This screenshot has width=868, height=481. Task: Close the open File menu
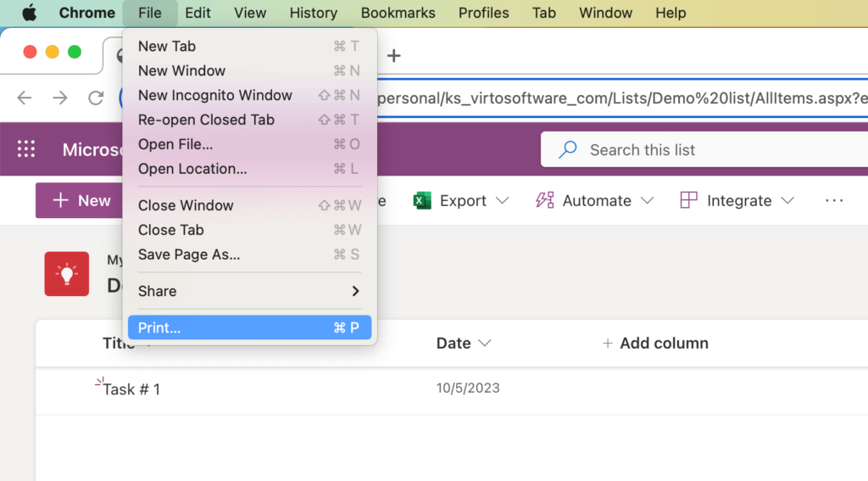(150, 12)
